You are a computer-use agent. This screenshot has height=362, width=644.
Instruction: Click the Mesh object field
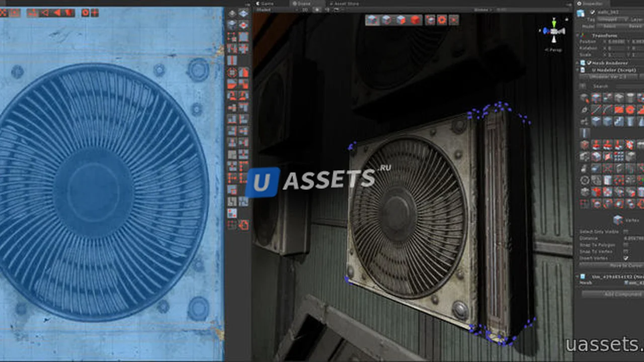(x=633, y=283)
